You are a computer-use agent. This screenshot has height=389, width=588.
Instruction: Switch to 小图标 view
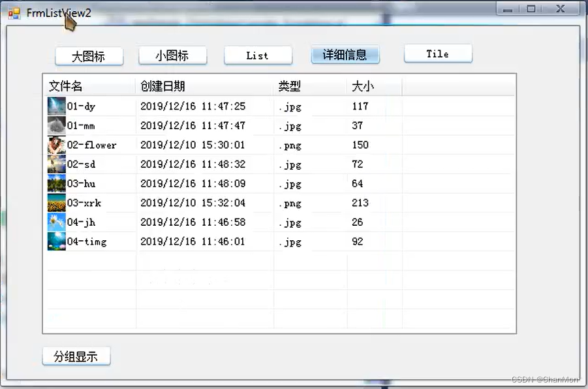click(172, 55)
